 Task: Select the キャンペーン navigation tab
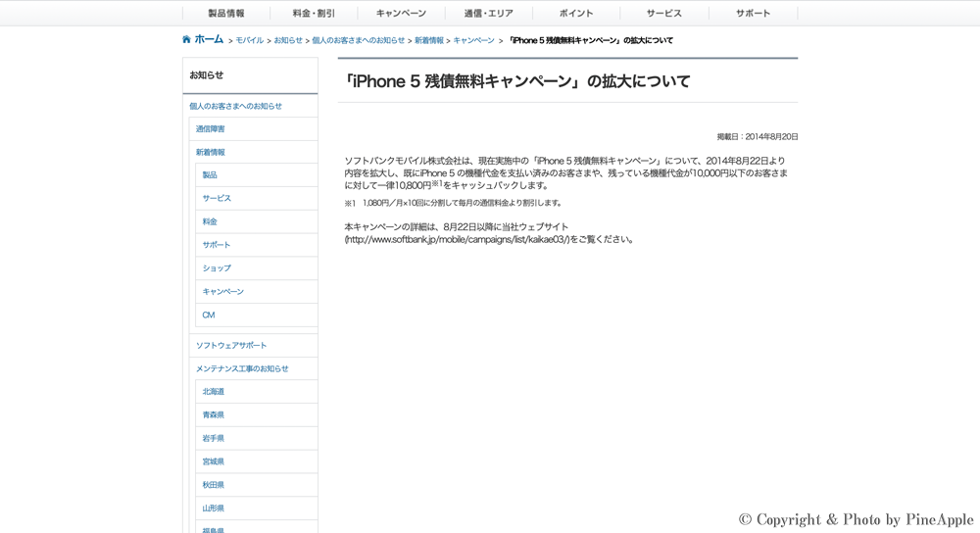click(401, 14)
